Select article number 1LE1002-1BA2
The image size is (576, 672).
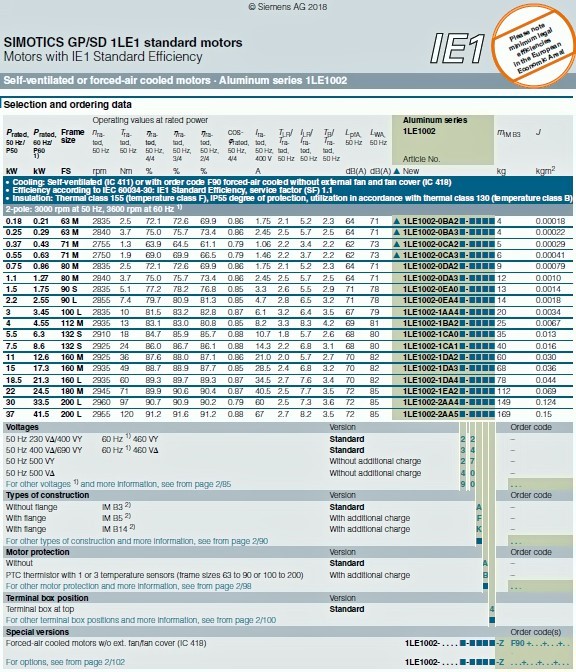431,323
